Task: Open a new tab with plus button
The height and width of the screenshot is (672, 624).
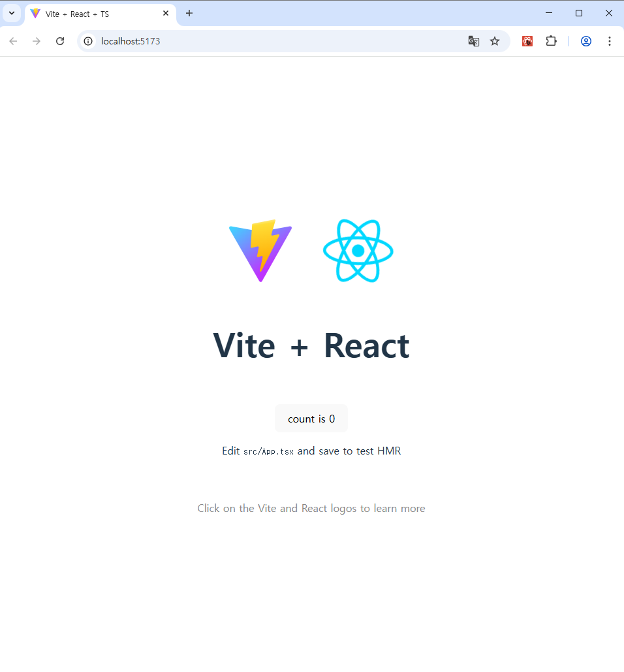Action: point(189,13)
